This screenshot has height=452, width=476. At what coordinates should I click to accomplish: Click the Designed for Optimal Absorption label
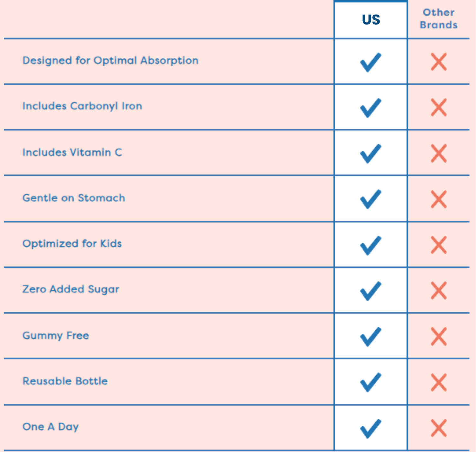[x=110, y=60]
